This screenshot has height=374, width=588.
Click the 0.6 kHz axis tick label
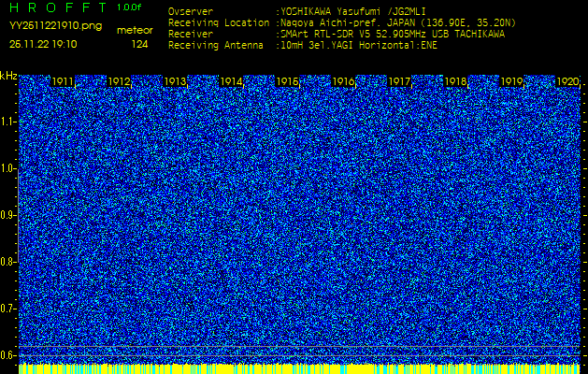tap(8, 355)
